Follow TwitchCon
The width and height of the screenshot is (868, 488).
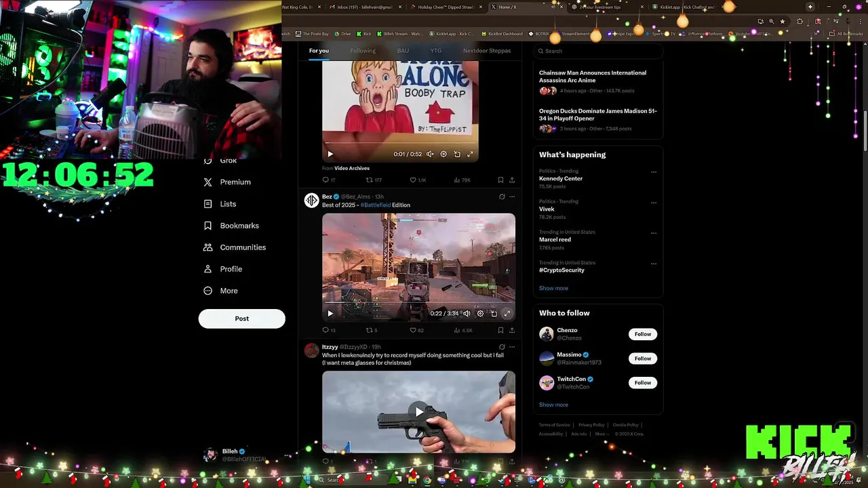[x=643, y=383]
